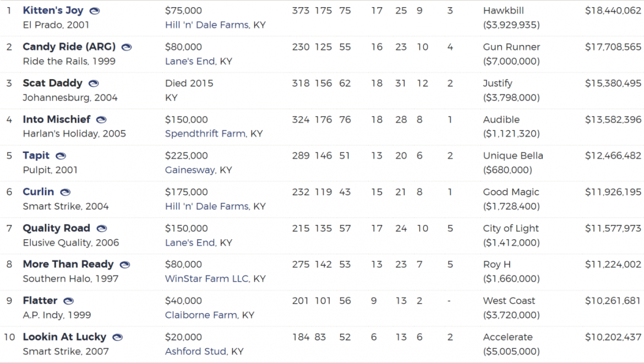Click the eye icon beside Kitten's Joy
The width and height of the screenshot is (644, 363).
click(95, 11)
